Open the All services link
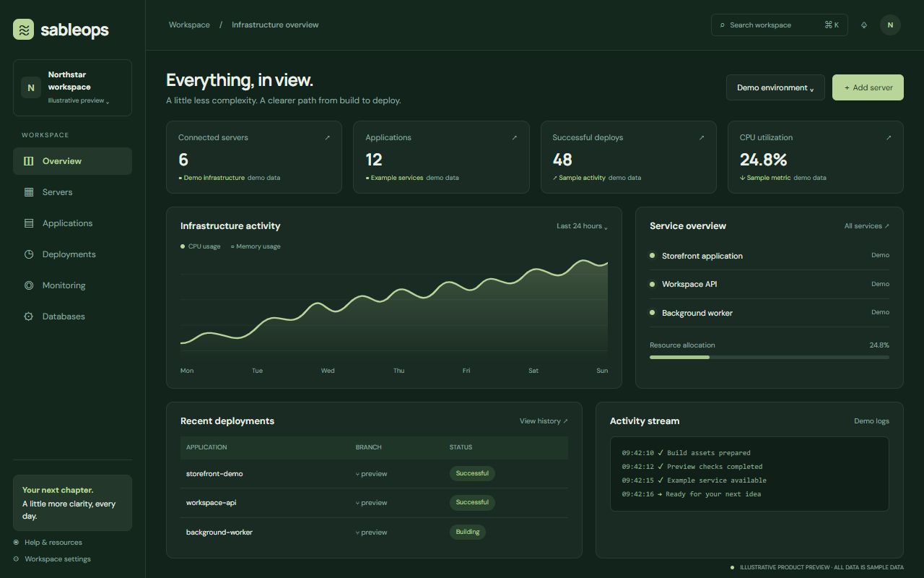The height and width of the screenshot is (578, 924). coord(867,226)
